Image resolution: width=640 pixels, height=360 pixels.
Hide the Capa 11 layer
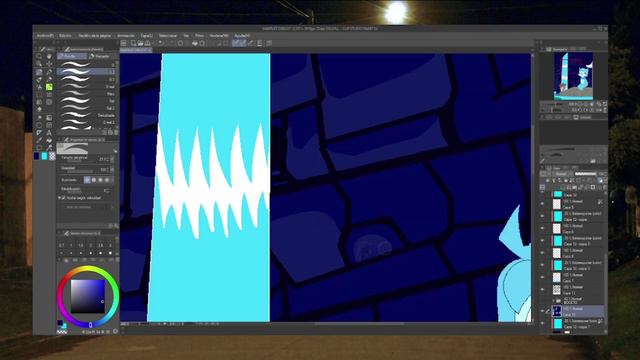542,290
